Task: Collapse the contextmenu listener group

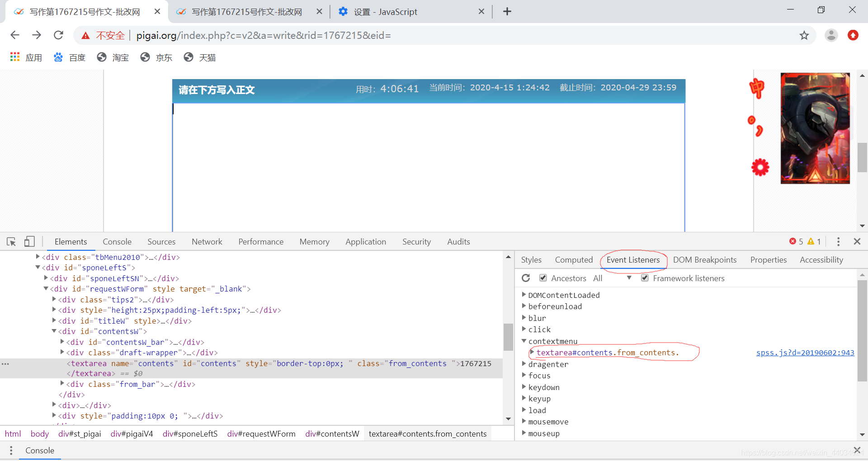Action: 524,341
